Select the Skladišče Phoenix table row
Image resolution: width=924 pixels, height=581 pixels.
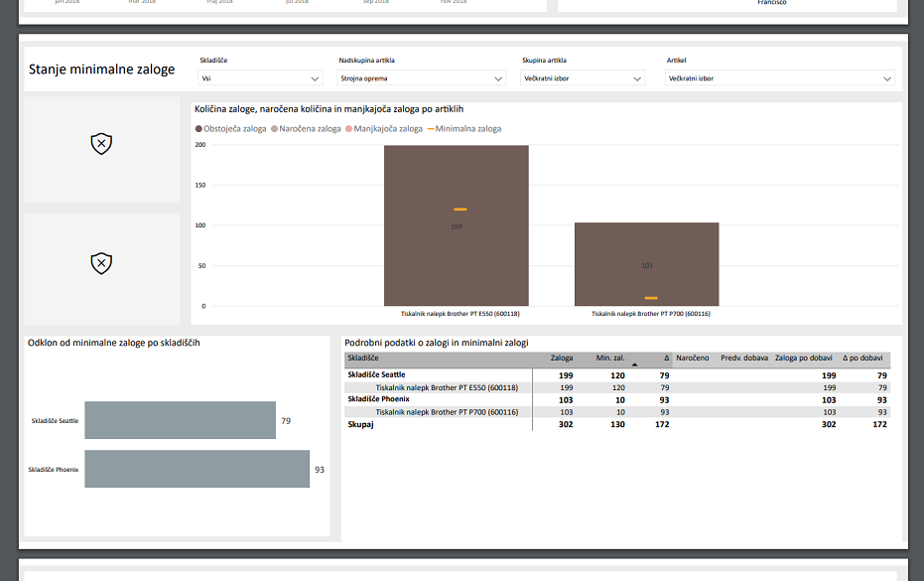[x=617, y=399]
